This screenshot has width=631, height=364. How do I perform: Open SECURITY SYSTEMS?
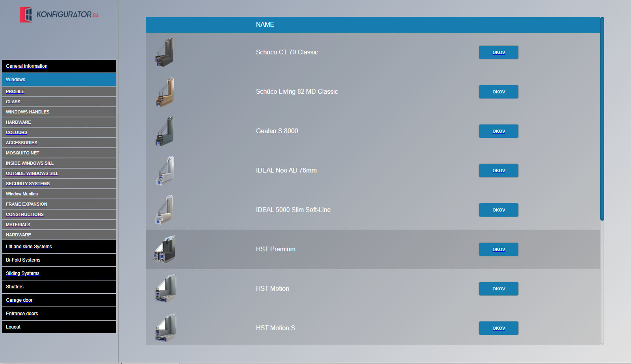coord(59,184)
